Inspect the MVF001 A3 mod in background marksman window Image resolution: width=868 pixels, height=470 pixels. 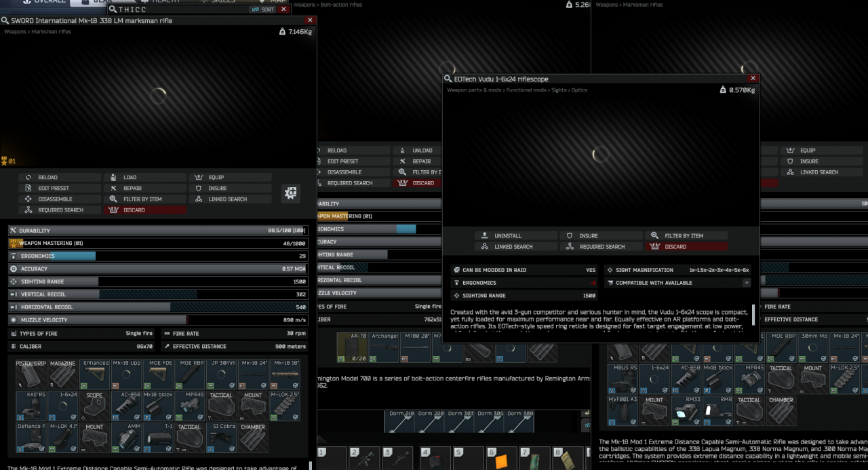coord(623,411)
